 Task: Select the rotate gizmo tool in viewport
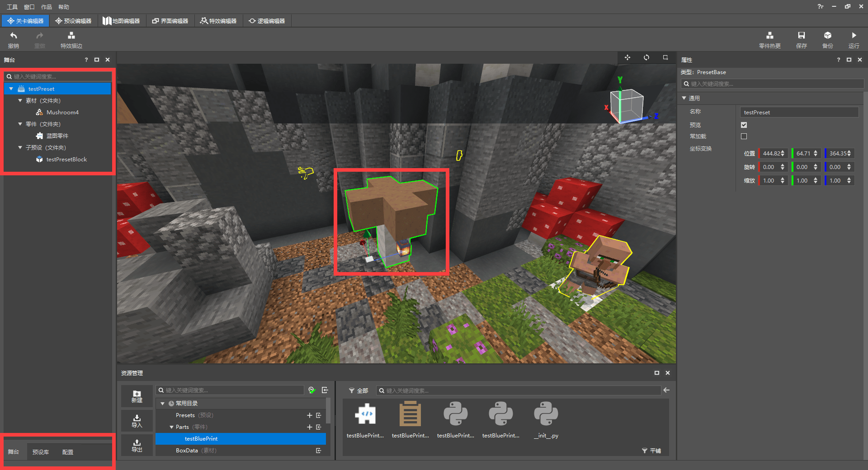tap(646, 57)
